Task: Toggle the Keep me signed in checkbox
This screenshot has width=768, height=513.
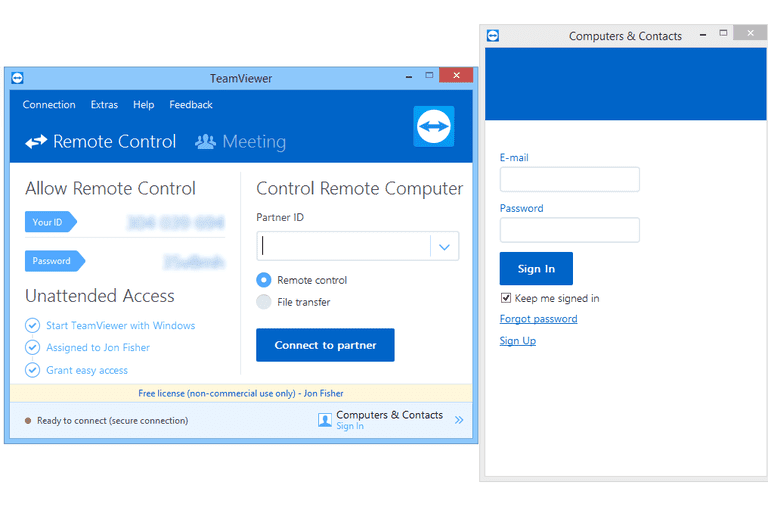Action: tap(505, 298)
